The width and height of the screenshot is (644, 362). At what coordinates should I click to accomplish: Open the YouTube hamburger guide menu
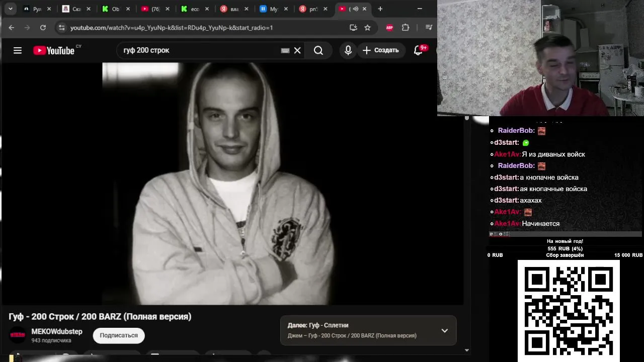coord(18,50)
